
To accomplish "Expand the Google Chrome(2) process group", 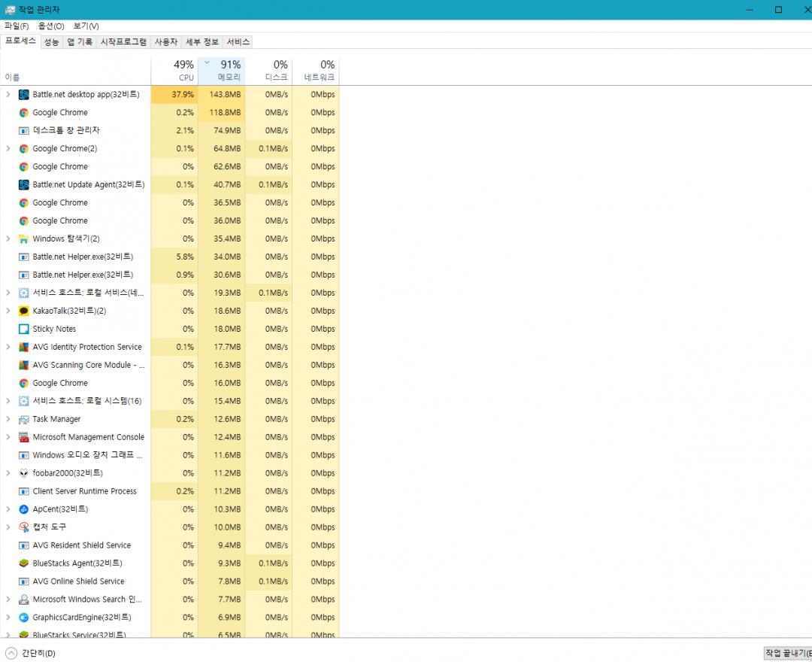I will (8, 149).
